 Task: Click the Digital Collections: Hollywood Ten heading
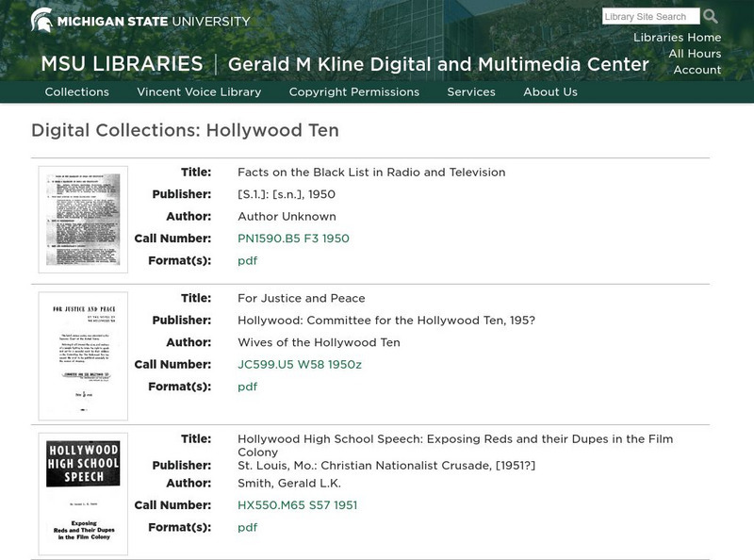pos(185,130)
